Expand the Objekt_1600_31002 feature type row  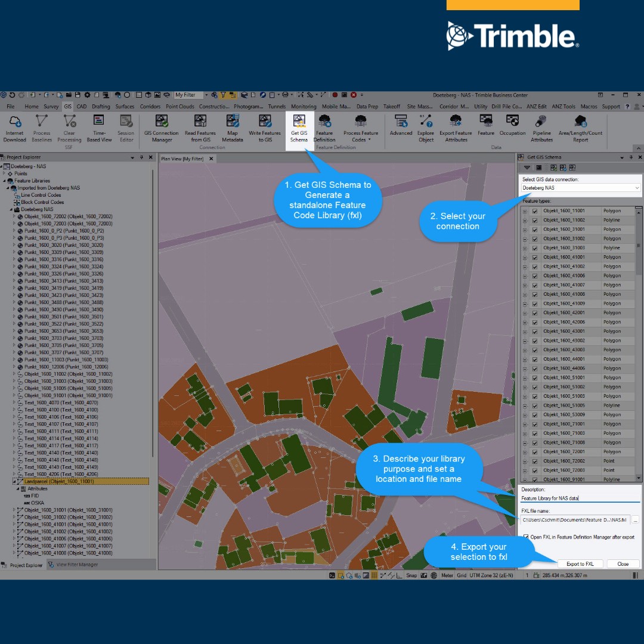point(525,239)
